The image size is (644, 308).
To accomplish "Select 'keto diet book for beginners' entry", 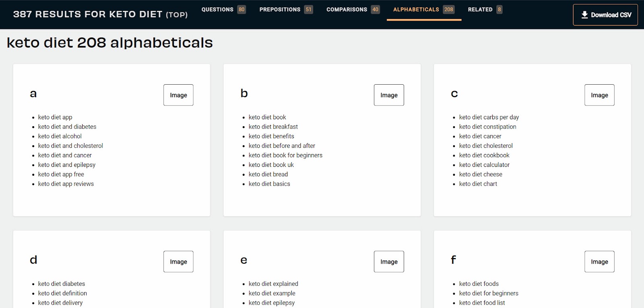I will 285,155.
